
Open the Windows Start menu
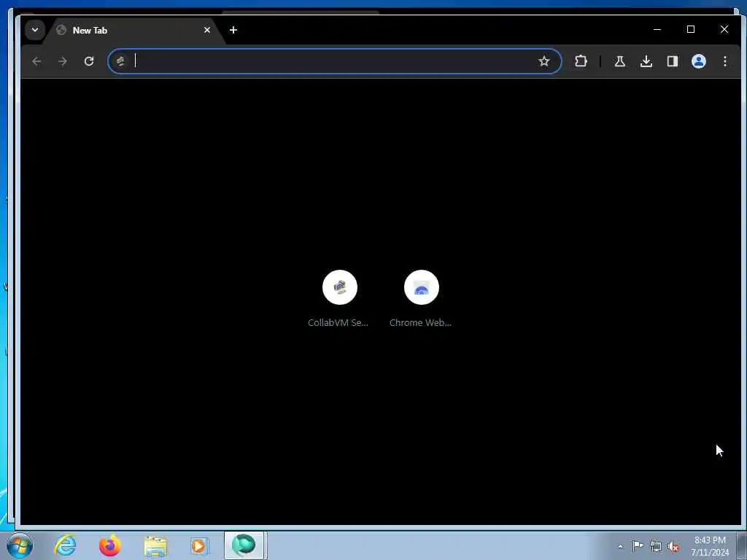20,545
